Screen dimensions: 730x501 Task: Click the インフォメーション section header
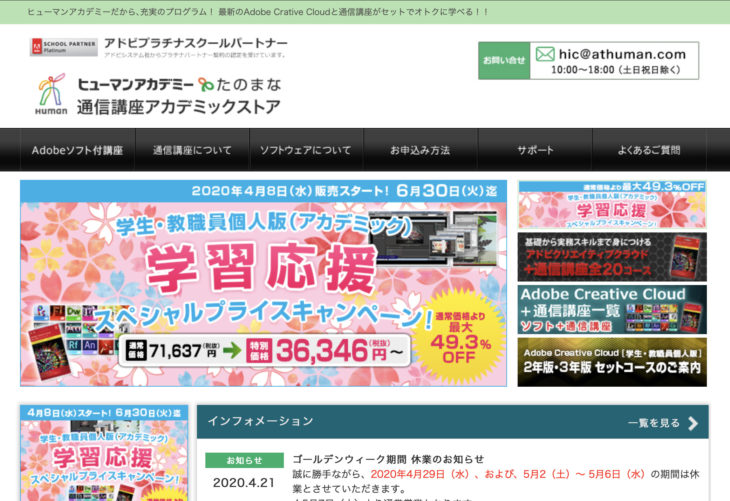(260, 421)
